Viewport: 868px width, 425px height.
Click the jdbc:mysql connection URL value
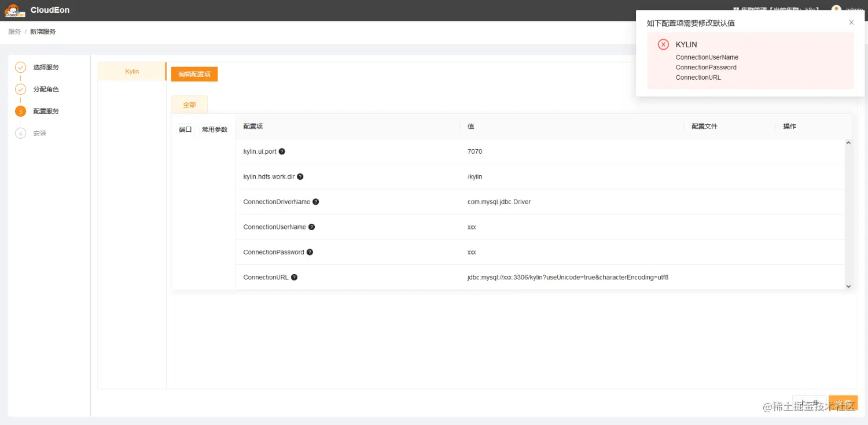click(x=568, y=278)
